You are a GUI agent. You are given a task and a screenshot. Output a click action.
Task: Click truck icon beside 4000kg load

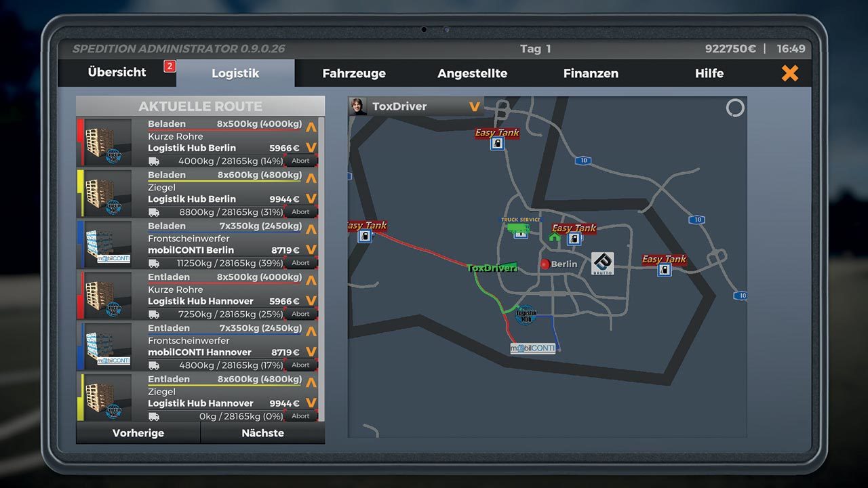coord(154,161)
